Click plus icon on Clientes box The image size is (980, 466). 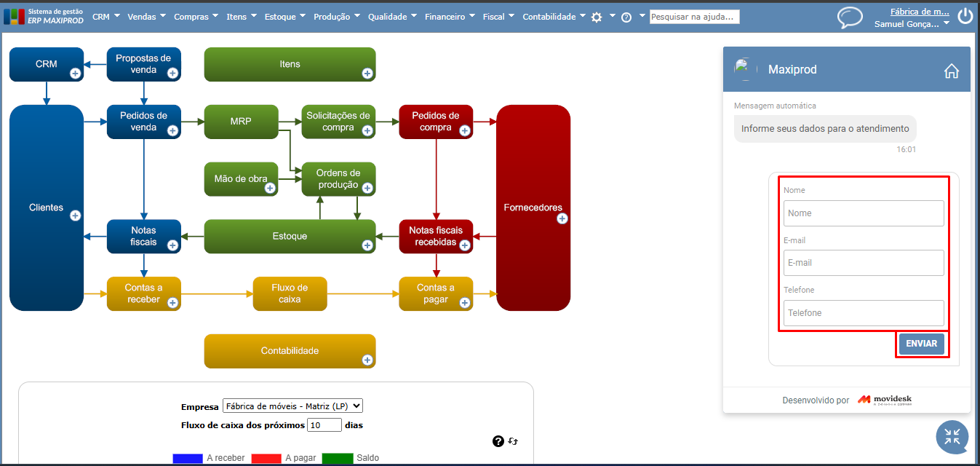coord(75,216)
